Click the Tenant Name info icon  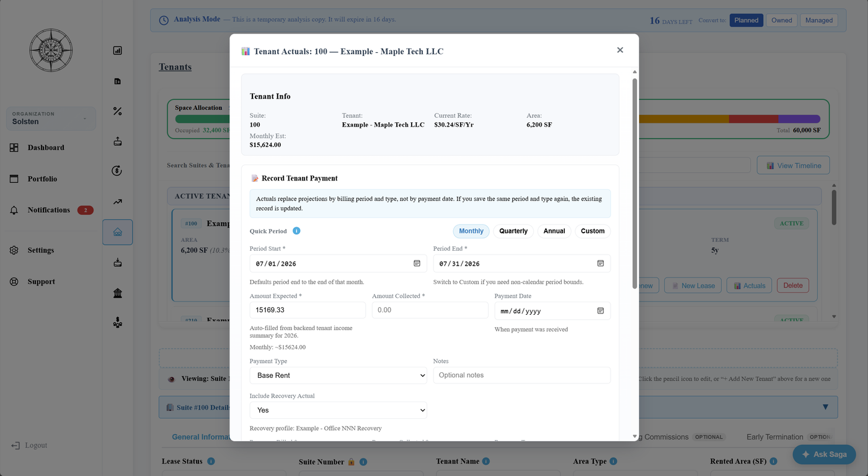[486, 461]
